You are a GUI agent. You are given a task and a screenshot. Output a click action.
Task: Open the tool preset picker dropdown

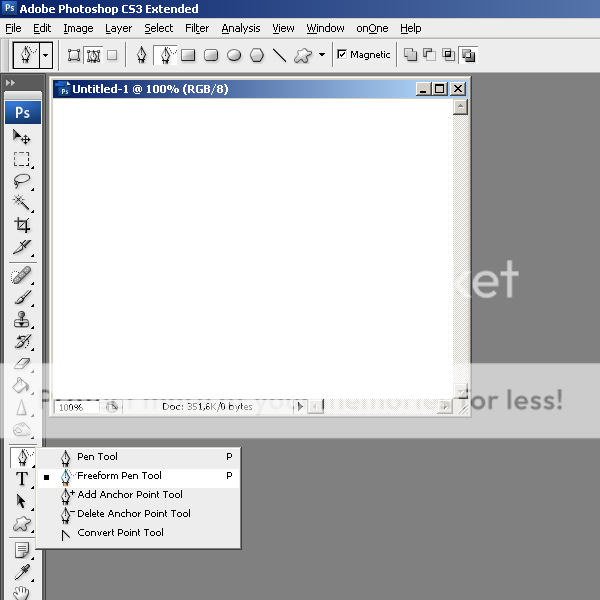[x=46, y=55]
